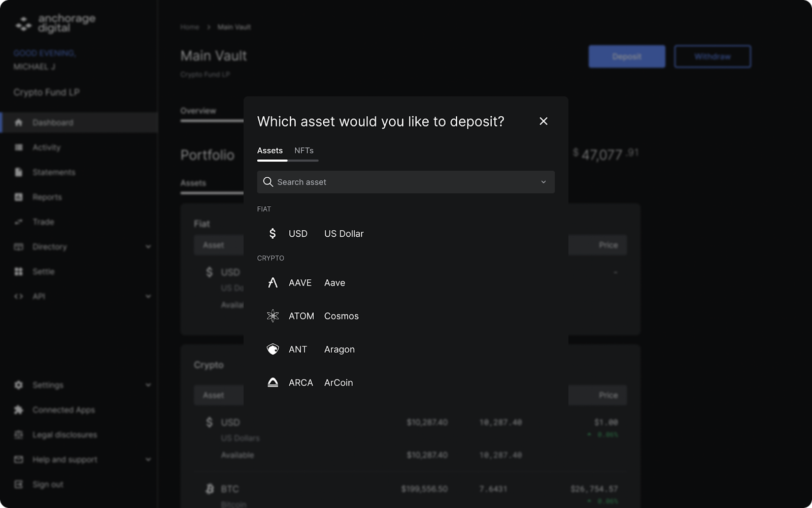Click Crypto Fund LP organization name
This screenshot has width=812, height=508.
coord(46,92)
